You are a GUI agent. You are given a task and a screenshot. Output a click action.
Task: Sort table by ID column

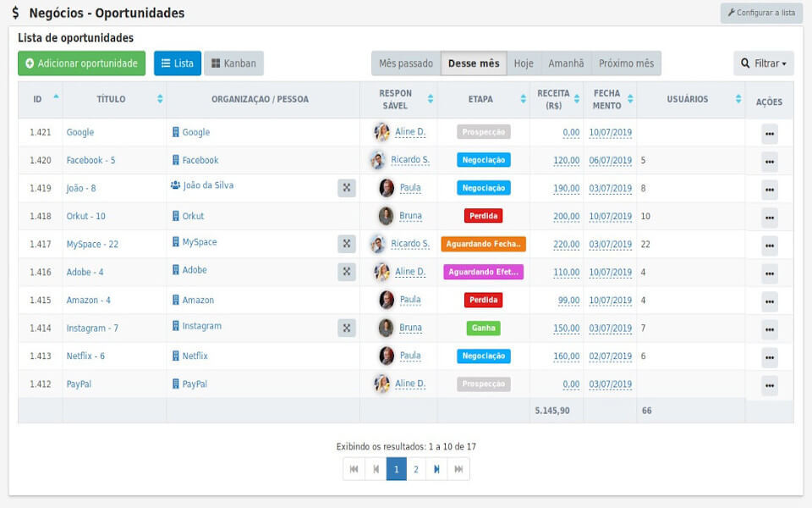tap(56, 98)
